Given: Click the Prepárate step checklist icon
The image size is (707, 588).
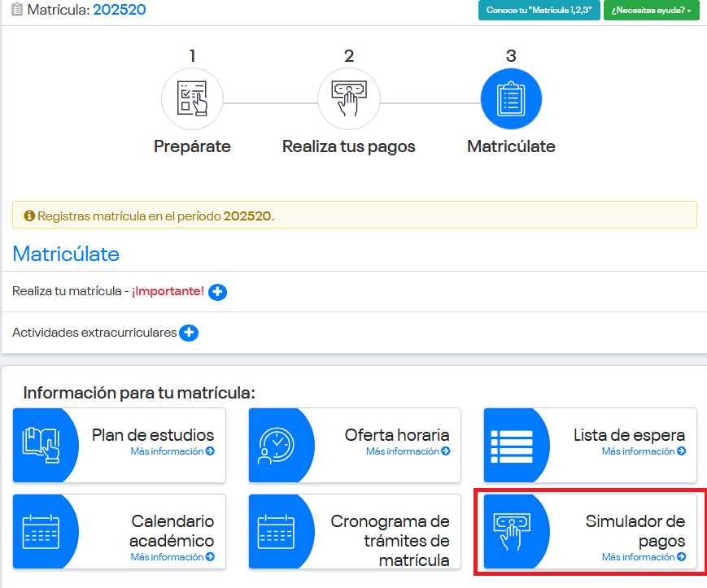Looking at the screenshot, I should point(192,99).
